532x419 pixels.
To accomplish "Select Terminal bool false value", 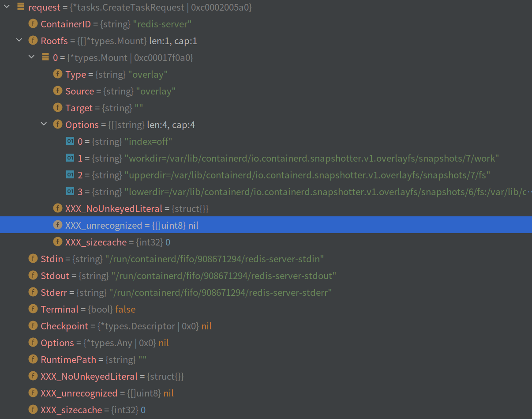I will (x=125, y=309).
